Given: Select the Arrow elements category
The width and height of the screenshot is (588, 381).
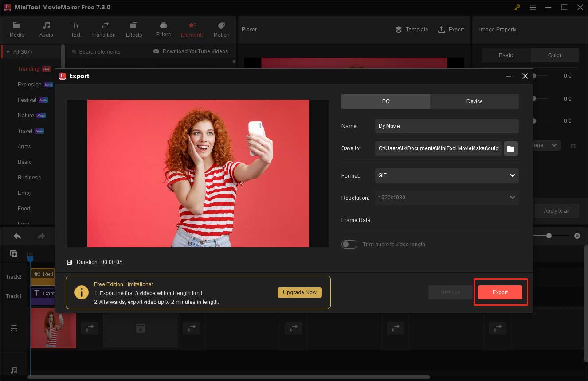Looking at the screenshot, I should [x=24, y=147].
